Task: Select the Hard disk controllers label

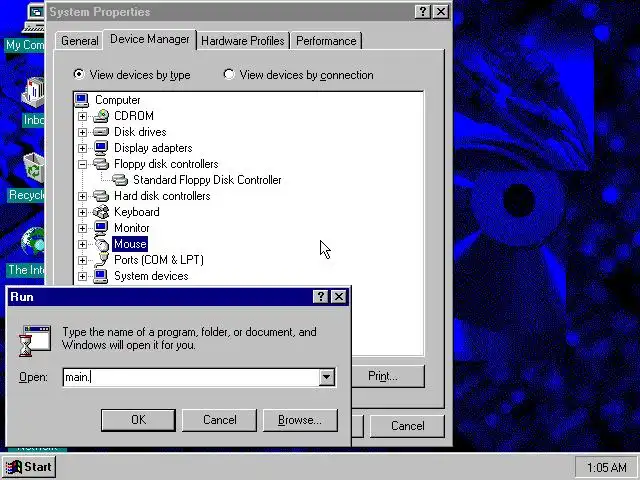Action: click(x=162, y=196)
